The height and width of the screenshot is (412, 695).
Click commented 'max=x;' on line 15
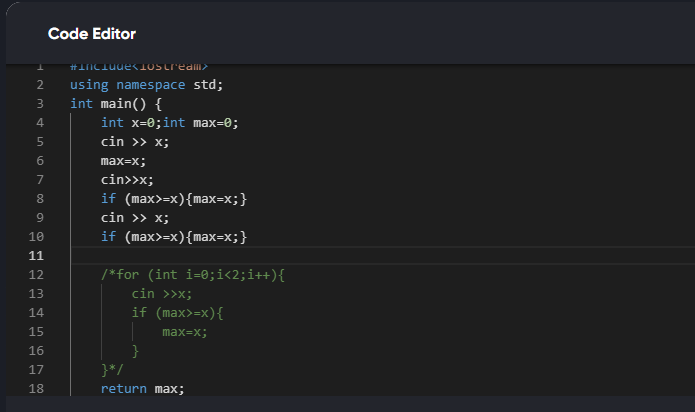(185, 332)
